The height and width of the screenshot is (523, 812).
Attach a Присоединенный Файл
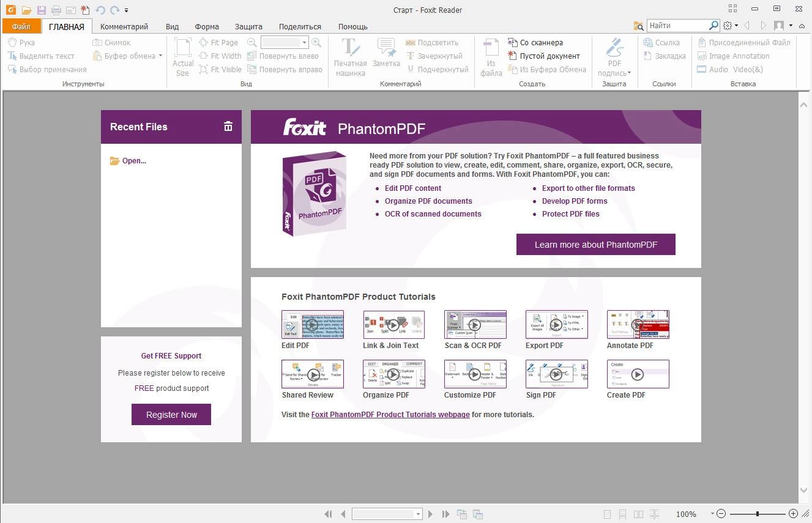[x=743, y=42]
